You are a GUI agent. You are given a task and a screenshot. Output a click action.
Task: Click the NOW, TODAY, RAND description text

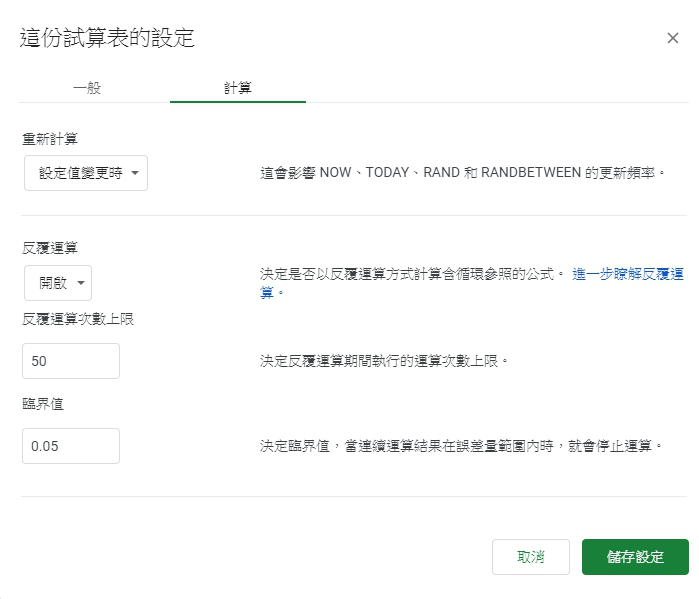(x=462, y=172)
